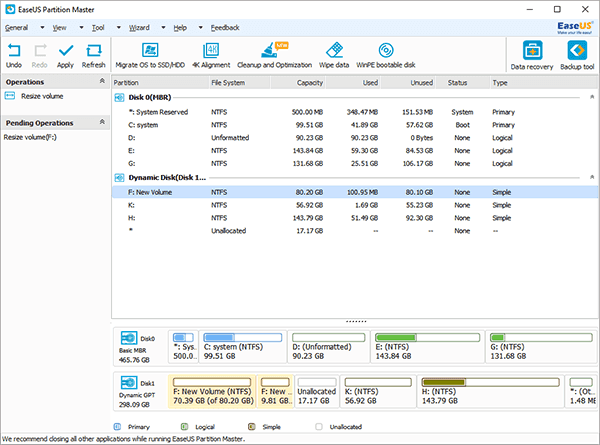The width and height of the screenshot is (600, 445).
Task: Apply pending operations with the checkmark icon
Action: (x=66, y=51)
